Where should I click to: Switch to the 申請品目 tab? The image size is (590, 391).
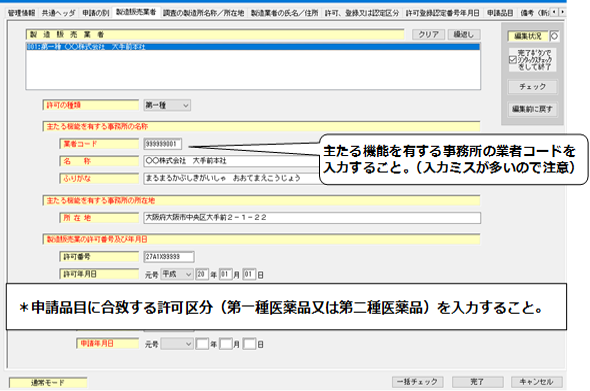coord(500,13)
